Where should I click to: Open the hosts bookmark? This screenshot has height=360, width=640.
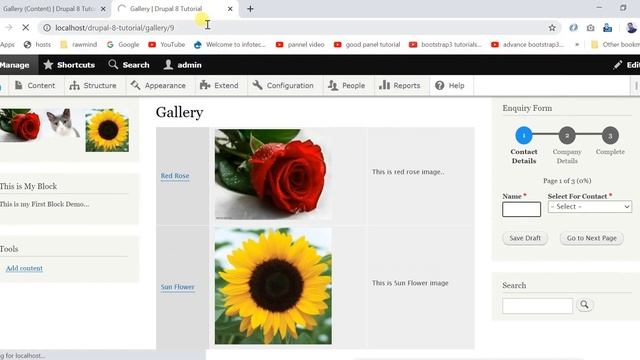click(37, 44)
